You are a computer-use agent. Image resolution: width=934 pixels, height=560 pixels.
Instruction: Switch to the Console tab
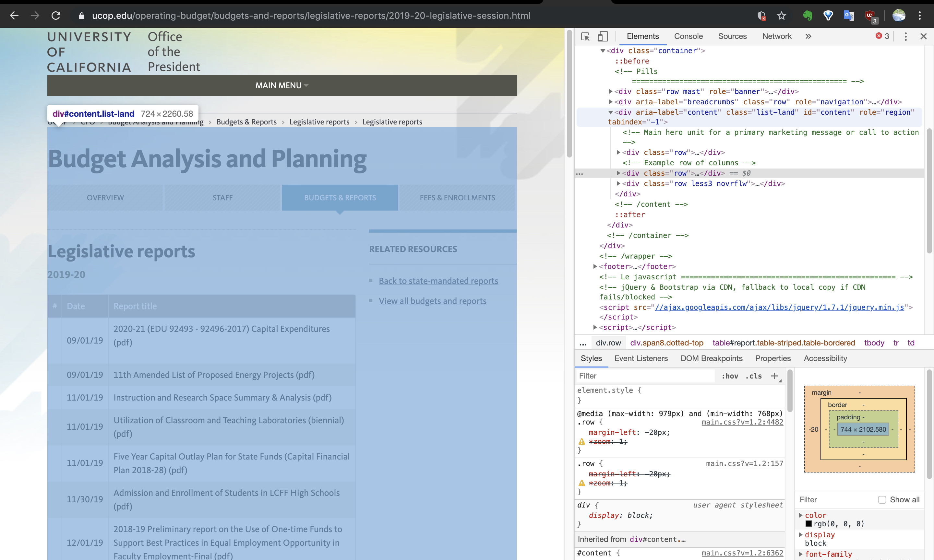pos(688,36)
